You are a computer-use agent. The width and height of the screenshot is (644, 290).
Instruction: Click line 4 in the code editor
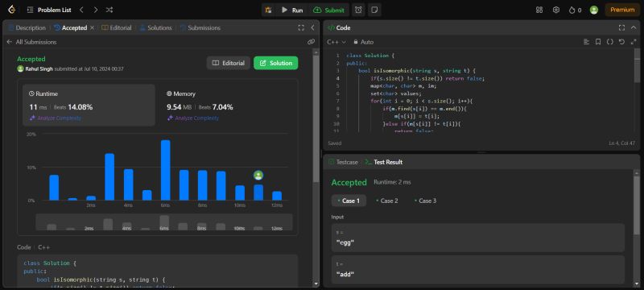[427, 78]
